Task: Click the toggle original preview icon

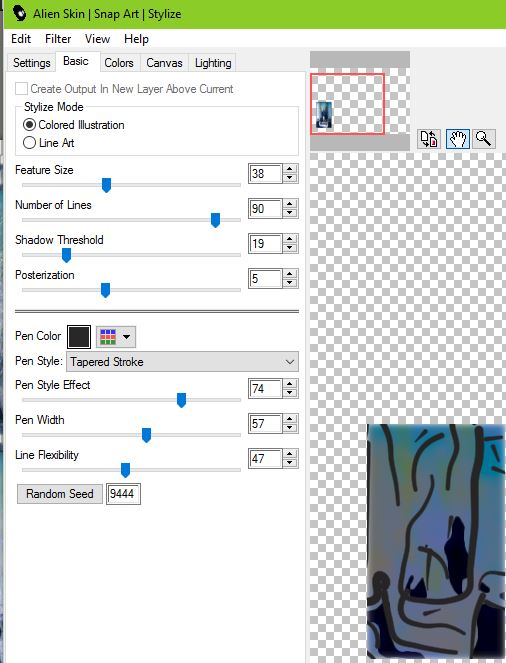Action: click(x=429, y=139)
